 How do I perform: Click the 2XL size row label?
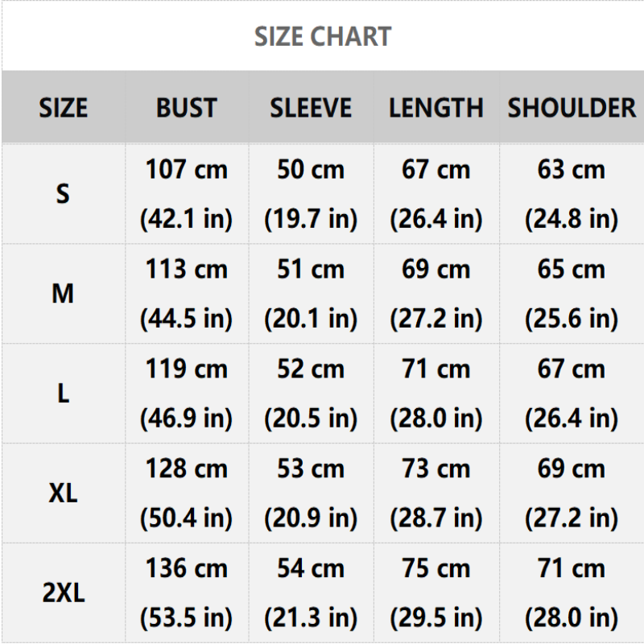[63, 593]
